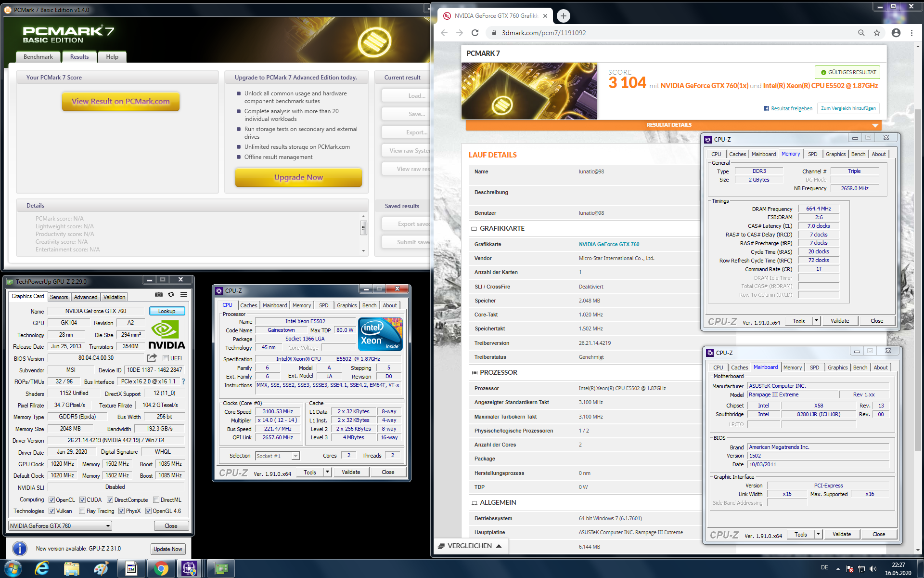Screen dimensions: 924x578
Task: Reload the Chrome page
Action: pos(475,33)
